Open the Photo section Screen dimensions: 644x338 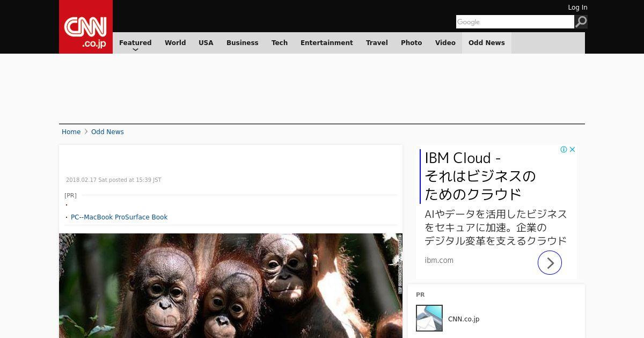412,43
